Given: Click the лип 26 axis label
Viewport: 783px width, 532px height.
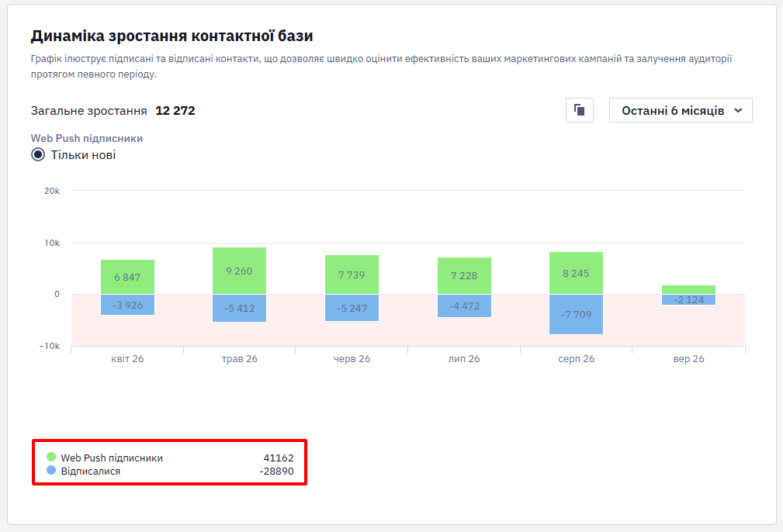Looking at the screenshot, I should tap(464, 359).
